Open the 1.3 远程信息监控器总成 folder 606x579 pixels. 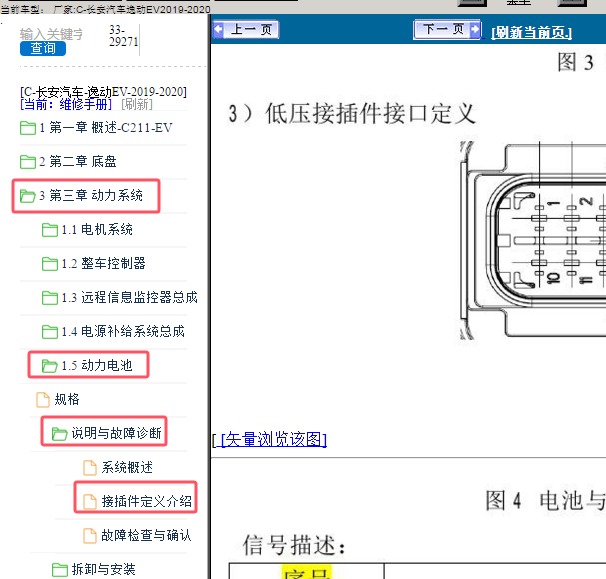[x=119, y=298]
